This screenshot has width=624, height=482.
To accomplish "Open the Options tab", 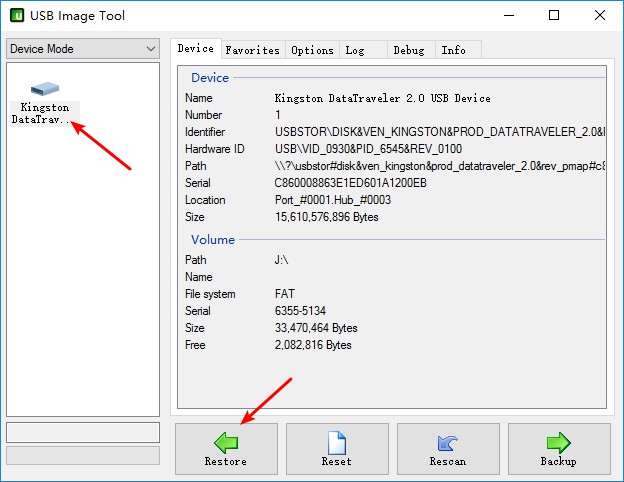I will click(312, 50).
